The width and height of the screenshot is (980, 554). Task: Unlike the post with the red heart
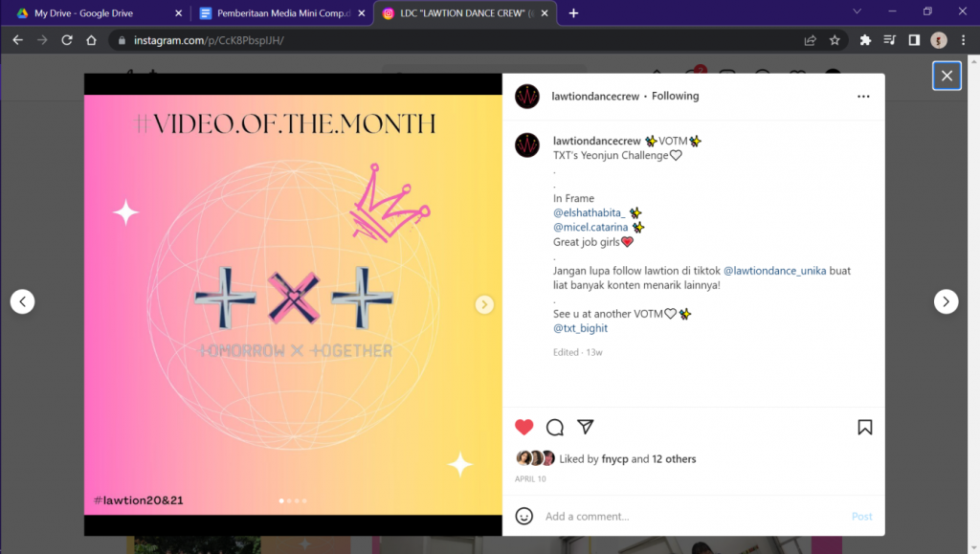click(523, 427)
